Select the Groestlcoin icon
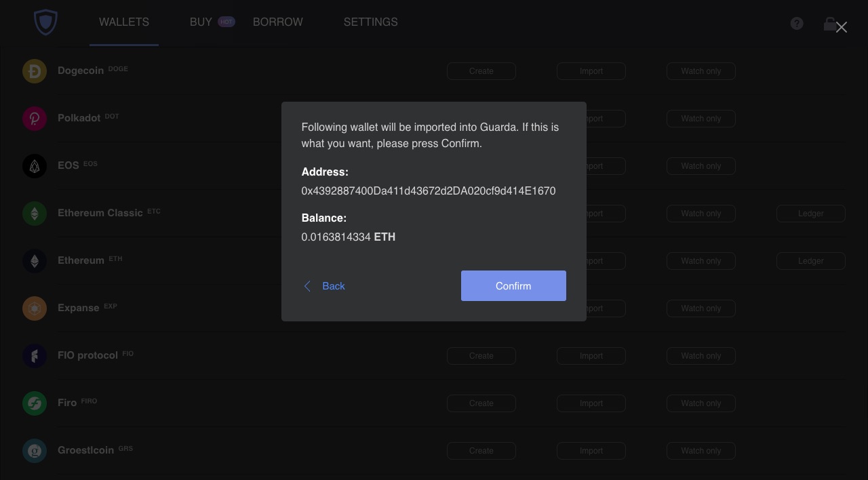Viewport: 868px width, 480px height. (x=35, y=450)
